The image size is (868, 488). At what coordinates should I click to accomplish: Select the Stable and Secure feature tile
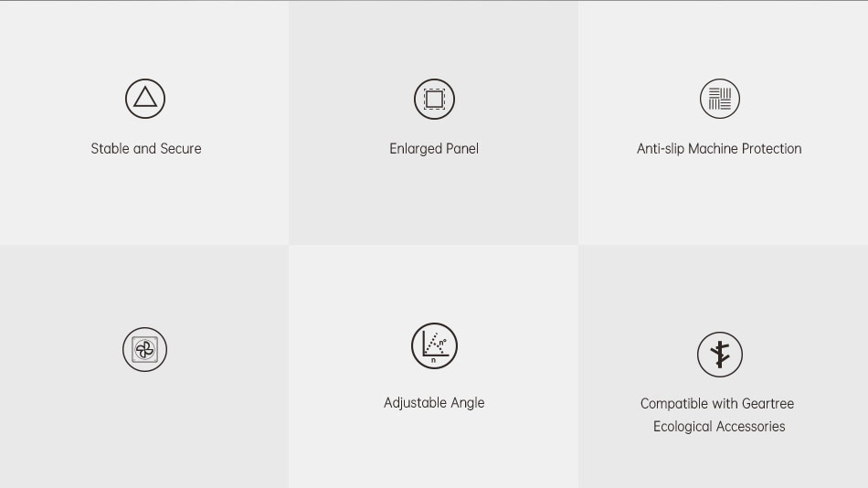(x=144, y=122)
